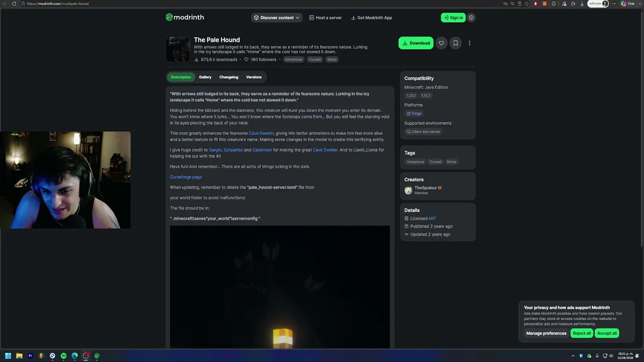
Task: Click the Mobs tag under the title
Action: pos(332,59)
